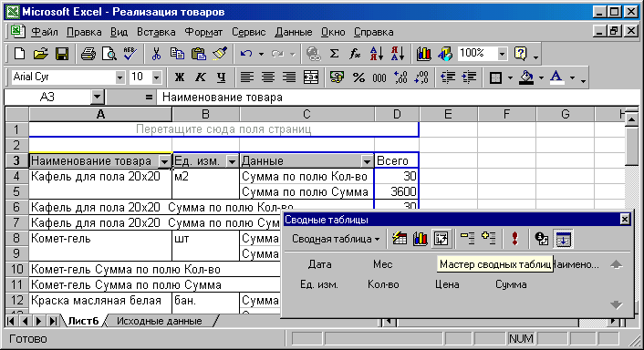The width and height of the screenshot is (644, 350).
Task: Open the Paste Function fx icon
Action: [355, 54]
